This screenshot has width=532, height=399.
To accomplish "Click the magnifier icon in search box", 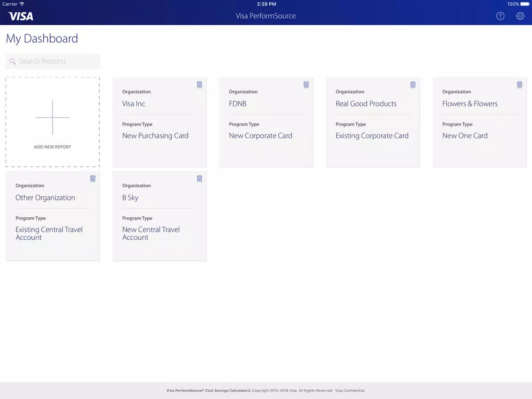I will pos(13,61).
